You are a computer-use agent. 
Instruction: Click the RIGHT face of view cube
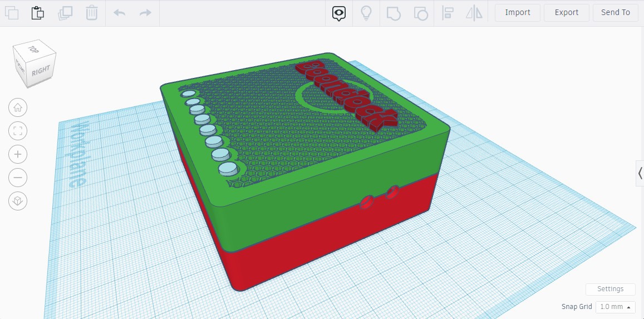(x=41, y=70)
